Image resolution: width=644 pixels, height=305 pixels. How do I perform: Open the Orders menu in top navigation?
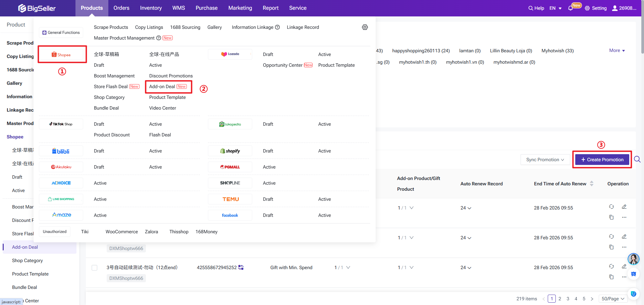pyautogui.click(x=121, y=8)
